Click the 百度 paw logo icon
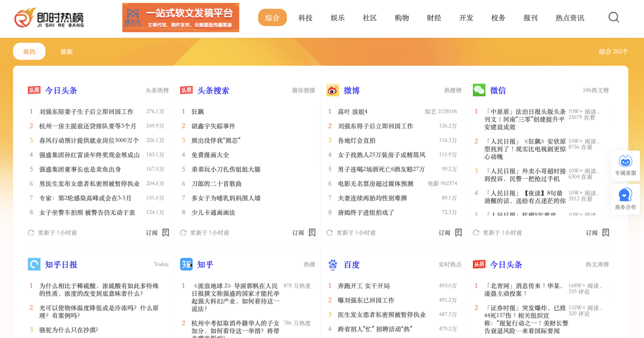Image resolution: width=644 pixels, height=338 pixels. point(333,265)
